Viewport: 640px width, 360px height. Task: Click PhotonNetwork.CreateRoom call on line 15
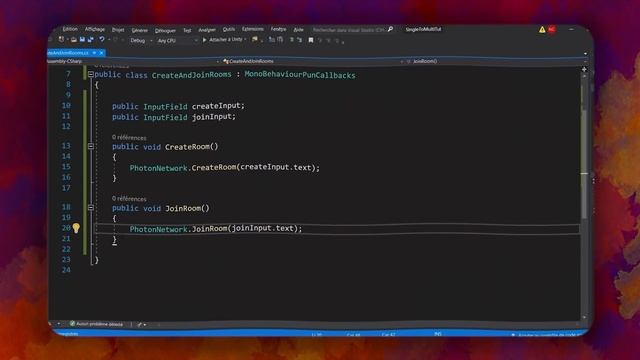(225, 167)
